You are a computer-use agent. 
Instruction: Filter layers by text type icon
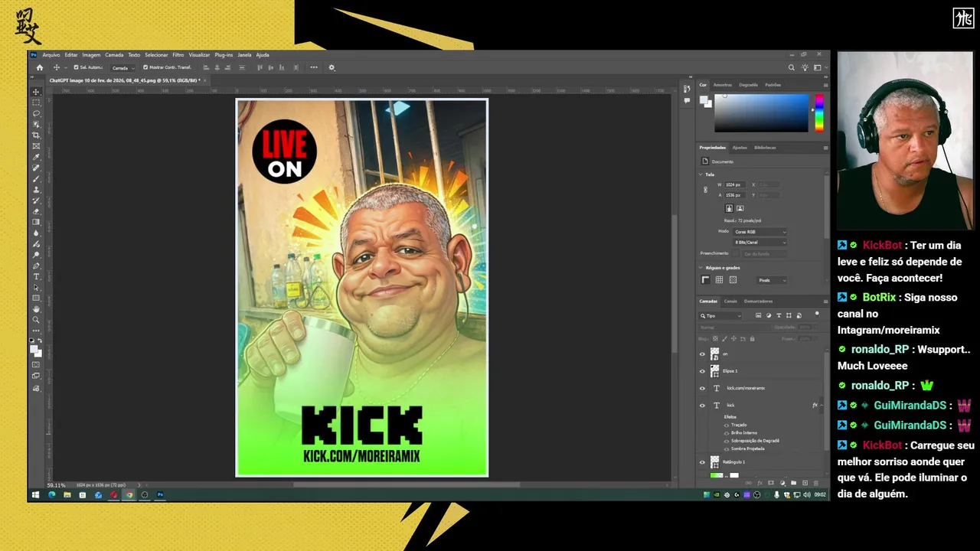tap(779, 315)
